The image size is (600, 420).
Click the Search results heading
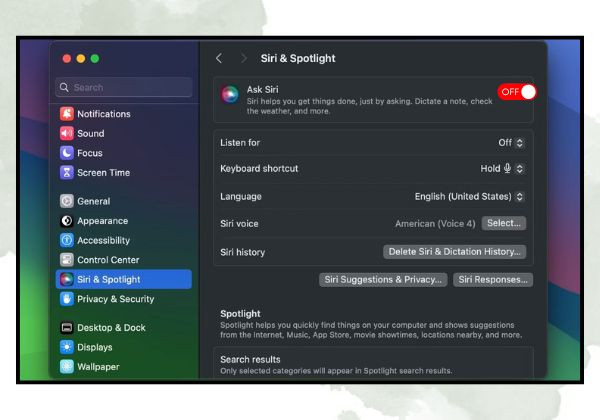(x=250, y=360)
